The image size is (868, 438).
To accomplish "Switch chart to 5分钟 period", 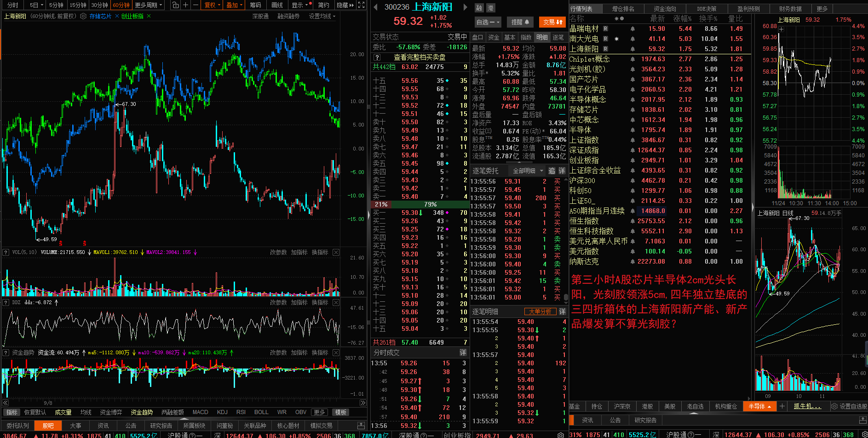I will pyautogui.click(x=56, y=5).
